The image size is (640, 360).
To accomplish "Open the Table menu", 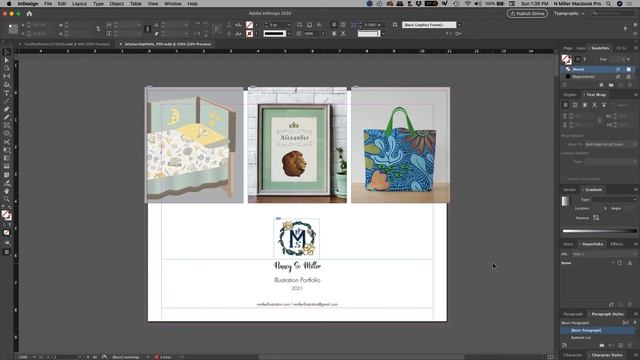I will 136,4.
